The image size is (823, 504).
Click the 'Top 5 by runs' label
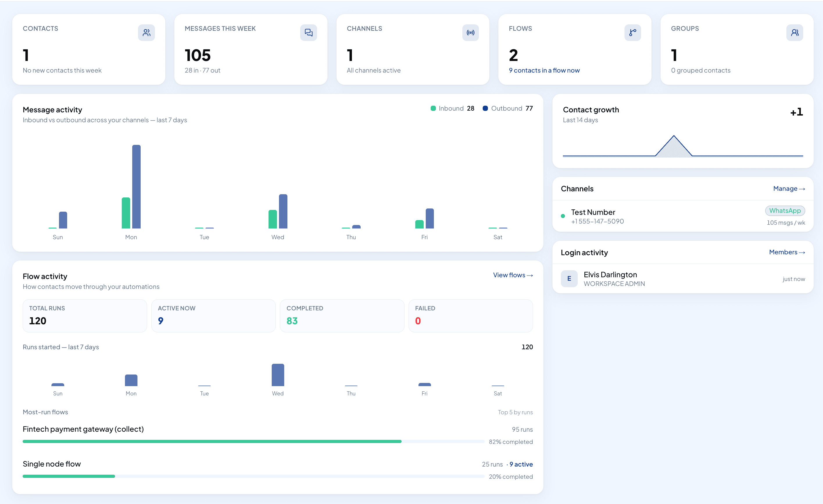click(x=515, y=412)
